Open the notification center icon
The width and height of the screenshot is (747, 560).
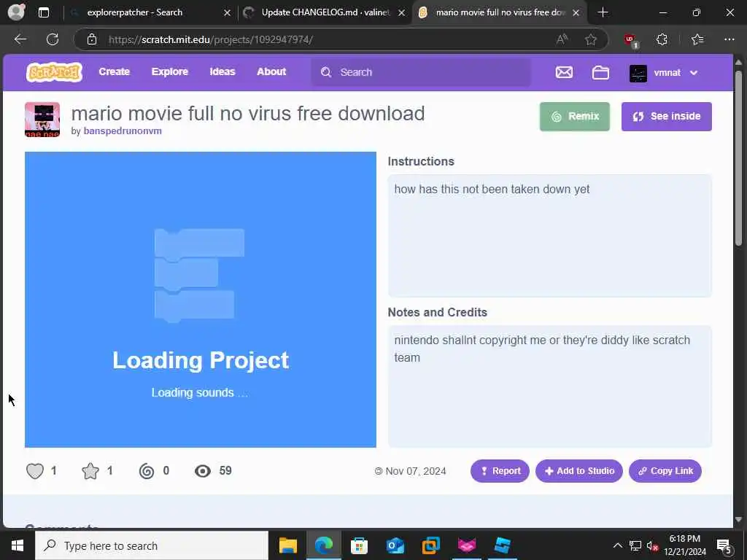pos(724,546)
